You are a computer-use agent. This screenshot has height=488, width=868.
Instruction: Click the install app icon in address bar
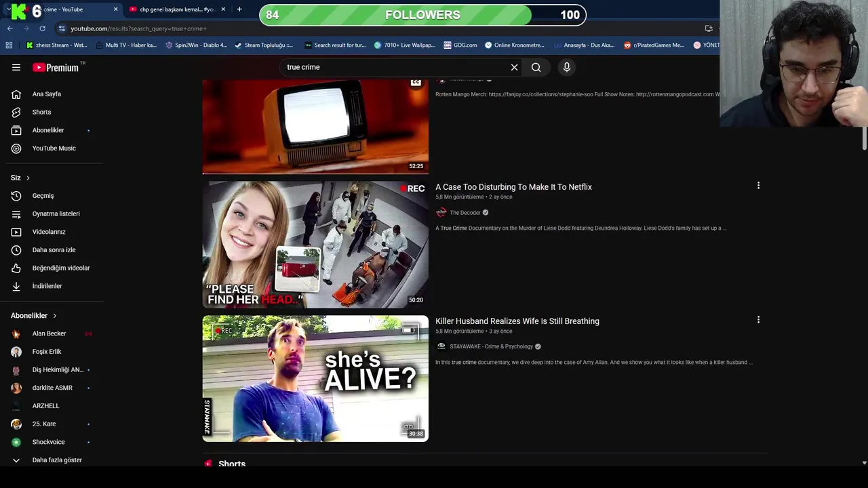(x=709, y=28)
